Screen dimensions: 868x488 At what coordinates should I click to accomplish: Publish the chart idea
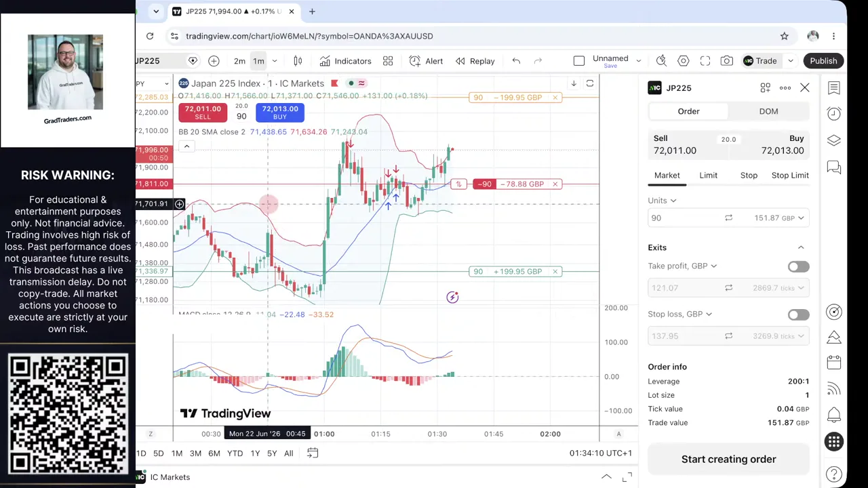pyautogui.click(x=823, y=61)
